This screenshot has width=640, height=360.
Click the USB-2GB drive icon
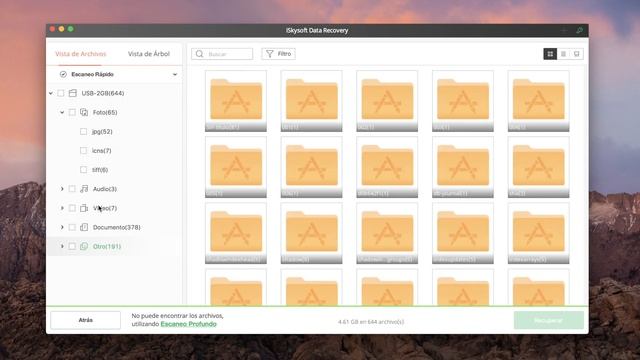click(73, 93)
